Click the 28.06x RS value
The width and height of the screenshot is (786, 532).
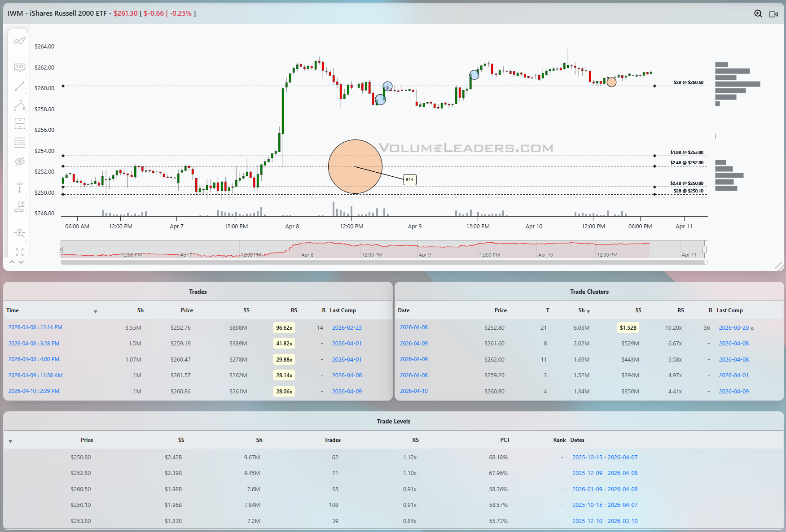click(x=284, y=392)
